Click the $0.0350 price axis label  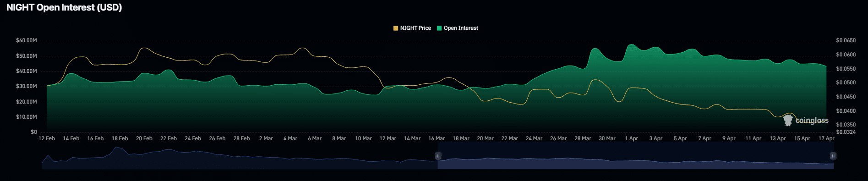[x=846, y=125]
